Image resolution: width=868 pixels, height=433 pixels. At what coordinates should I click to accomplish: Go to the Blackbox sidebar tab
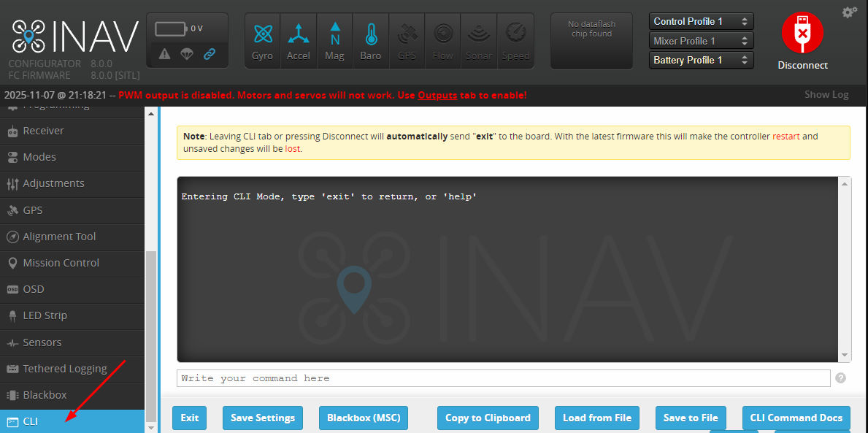(x=45, y=395)
